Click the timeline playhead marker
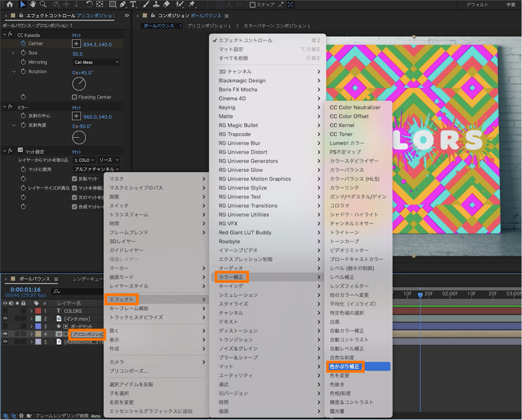522x420 pixels. (x=420, y=294)
